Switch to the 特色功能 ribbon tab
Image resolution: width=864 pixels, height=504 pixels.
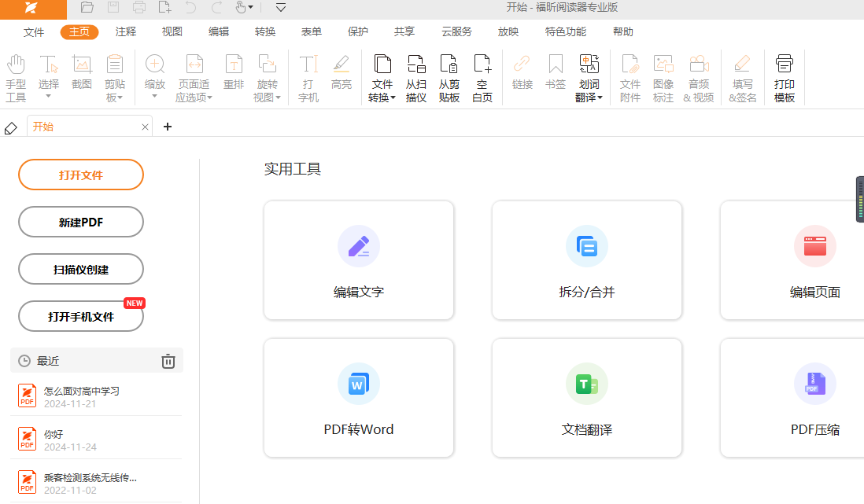click(x=565, y=32)
